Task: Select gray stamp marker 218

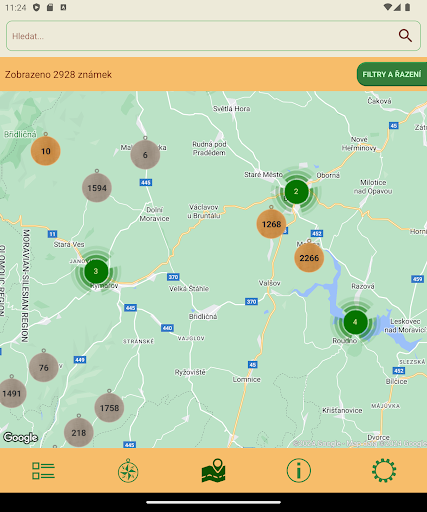Action: click(x=79, y=432)
